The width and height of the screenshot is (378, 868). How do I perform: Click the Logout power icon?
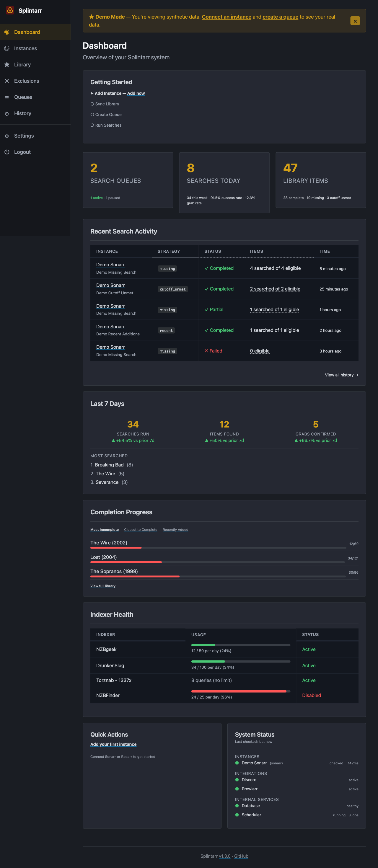tap(7, 152)
